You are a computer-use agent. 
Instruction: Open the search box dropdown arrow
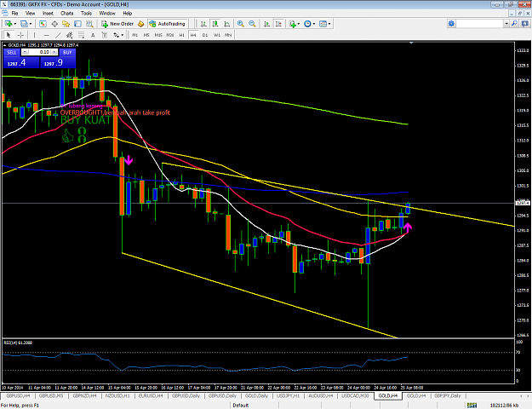[506, 24]
